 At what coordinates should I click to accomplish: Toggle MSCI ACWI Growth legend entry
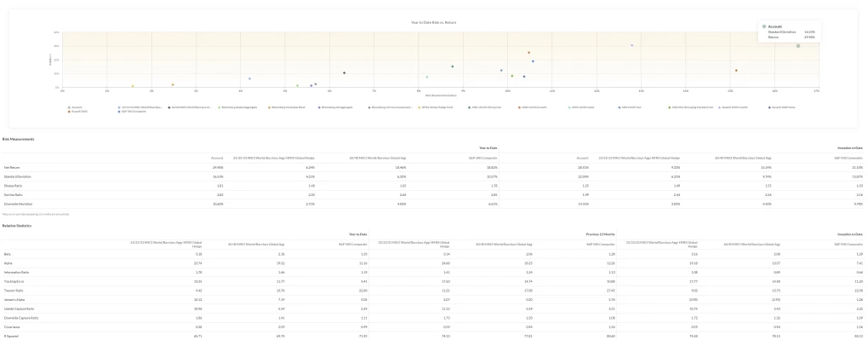tap(533, 107)
